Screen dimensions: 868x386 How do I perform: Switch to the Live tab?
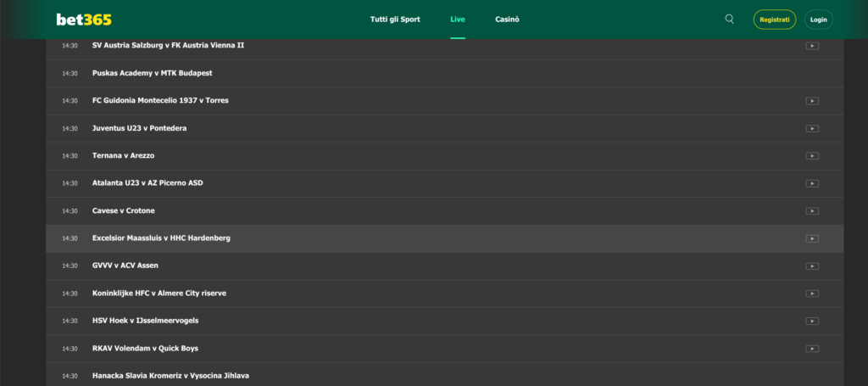click(x=458, y=20)
